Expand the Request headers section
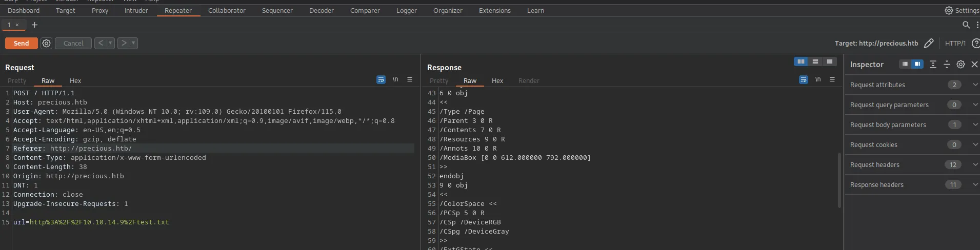The height and width of the screenshot is (250, 980). [975, 164]
